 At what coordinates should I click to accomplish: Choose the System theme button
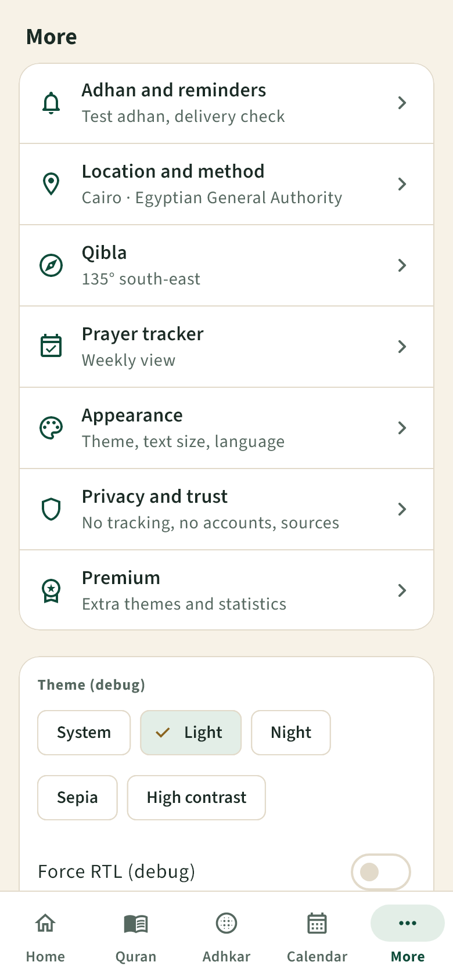[84, 733]
